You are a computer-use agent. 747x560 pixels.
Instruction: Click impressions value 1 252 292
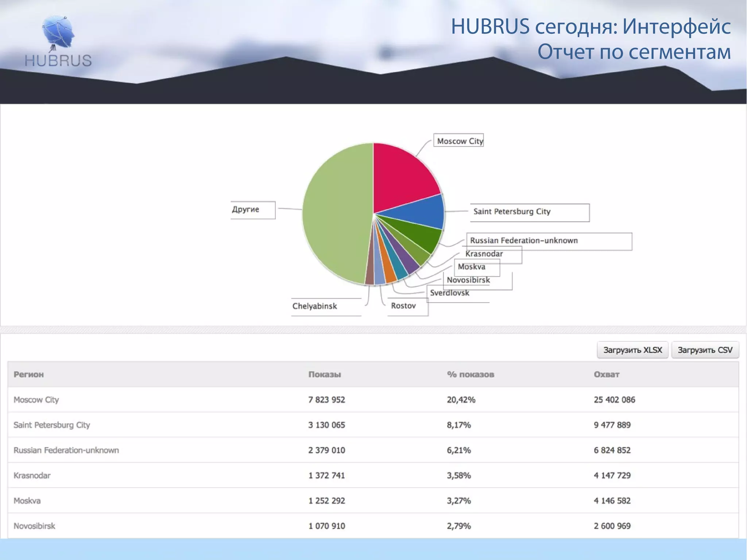(x=326, y=501)
